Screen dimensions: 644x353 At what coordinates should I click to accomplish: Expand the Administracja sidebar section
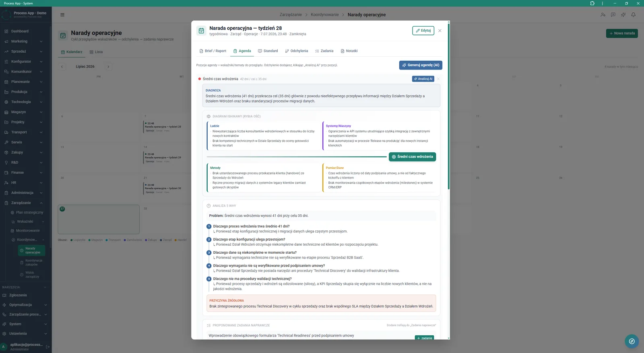41,193
